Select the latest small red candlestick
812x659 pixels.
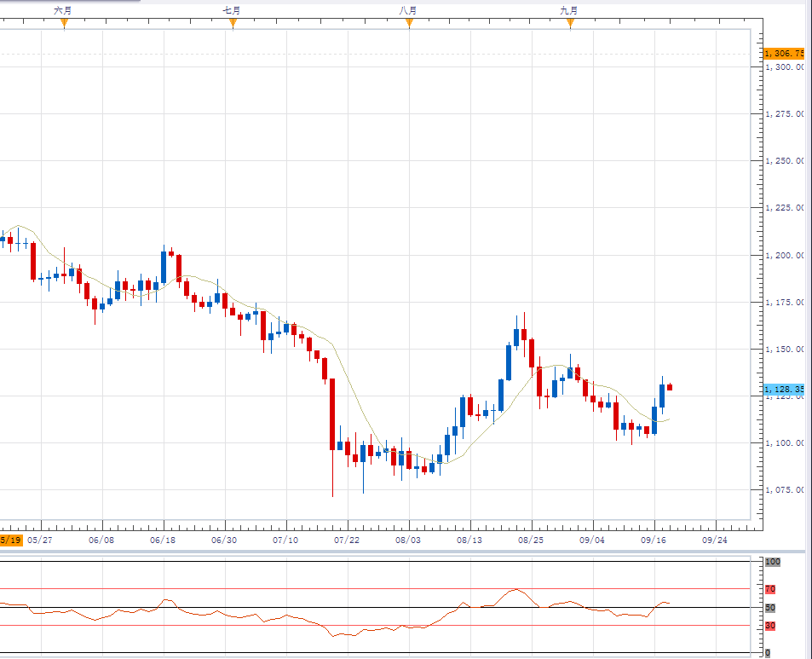tap(670, 387)
